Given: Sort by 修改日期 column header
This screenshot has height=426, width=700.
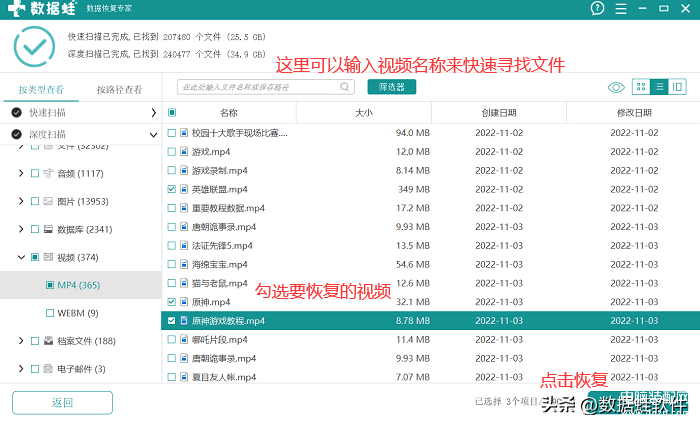Looking at the screenshot, I should coord(634,113).
